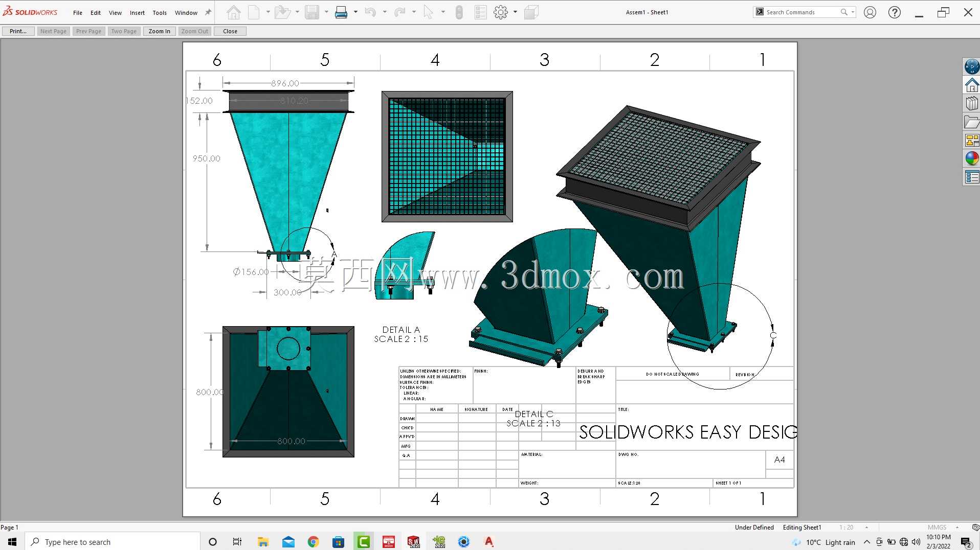Viewport: 980px width, 550px height.
Task: Click the Print icon in the toolbar
Action: (x=341, y=12)
